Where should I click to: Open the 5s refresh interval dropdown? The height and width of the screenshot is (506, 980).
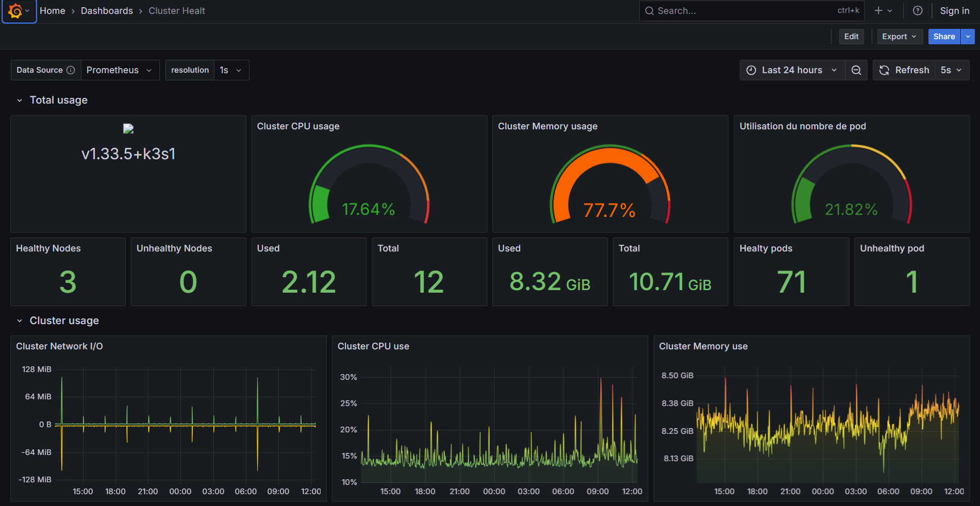[x=952, y=70]
